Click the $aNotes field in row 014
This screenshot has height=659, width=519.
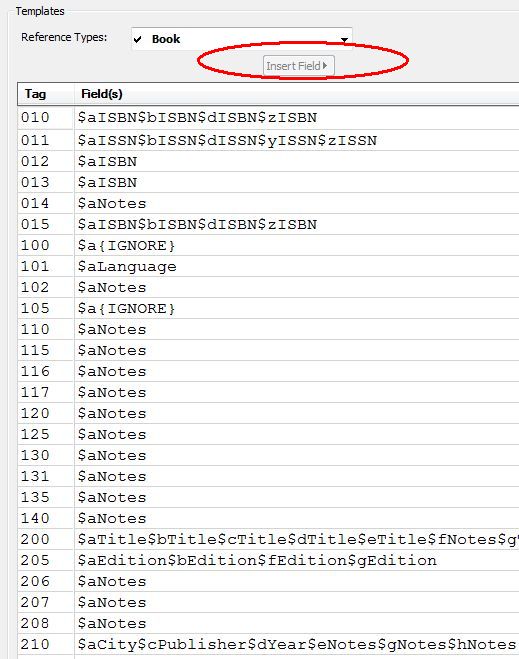coord(112,203)
